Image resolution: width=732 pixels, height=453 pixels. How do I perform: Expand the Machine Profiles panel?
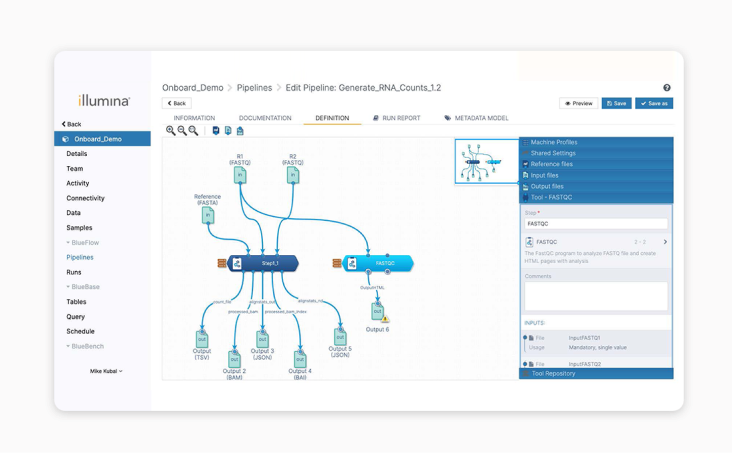(x=595, y=143)
